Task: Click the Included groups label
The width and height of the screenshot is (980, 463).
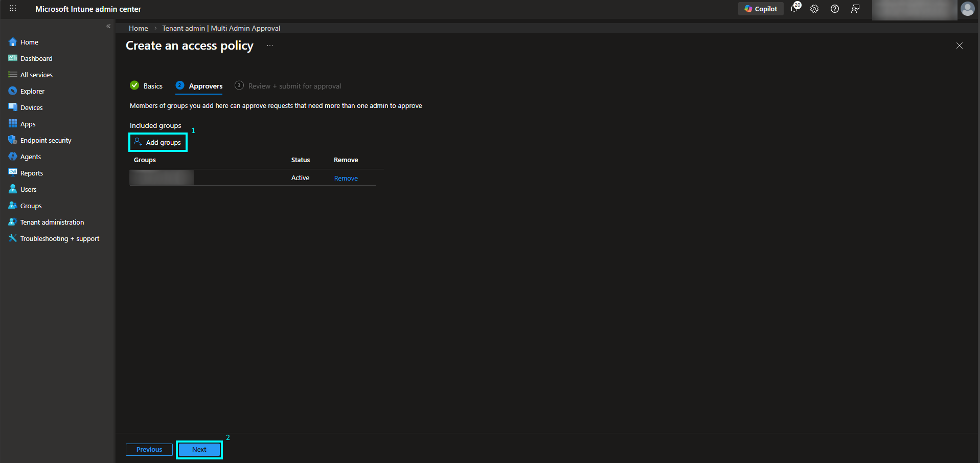Action: pyautogui.click(x=155, y=125)
